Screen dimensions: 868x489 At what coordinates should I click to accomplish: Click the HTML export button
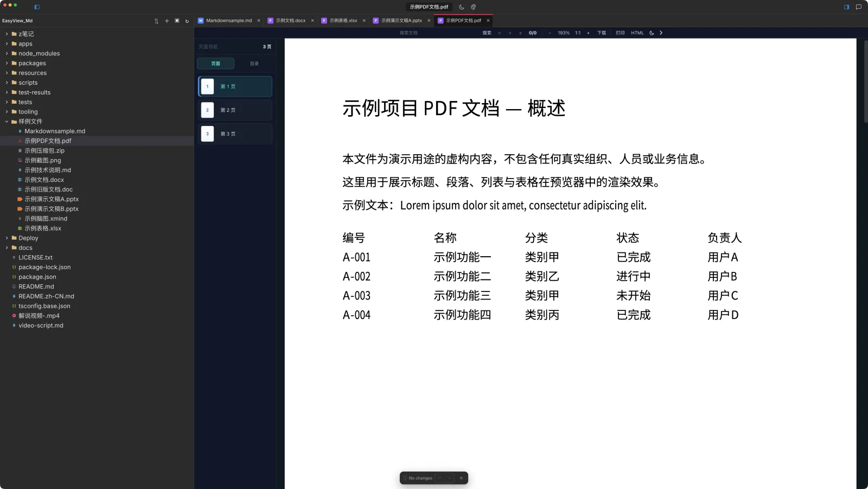(x=637, y=33)
